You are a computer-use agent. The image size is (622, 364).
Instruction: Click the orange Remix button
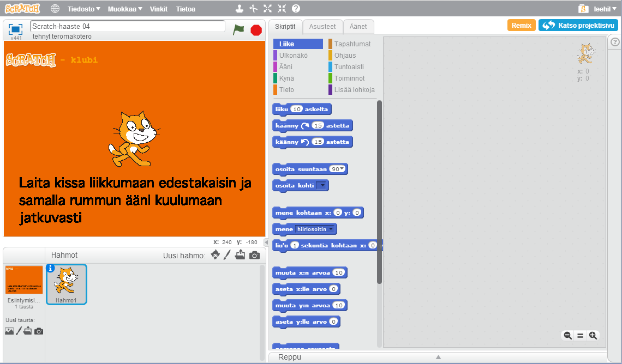coord(521,25)
